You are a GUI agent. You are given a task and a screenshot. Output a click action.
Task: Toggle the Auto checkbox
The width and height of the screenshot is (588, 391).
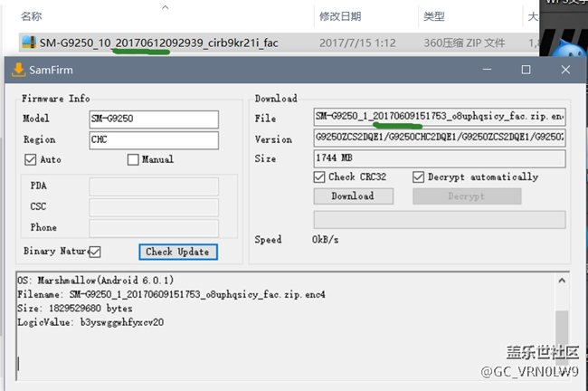tap(31, 159)
